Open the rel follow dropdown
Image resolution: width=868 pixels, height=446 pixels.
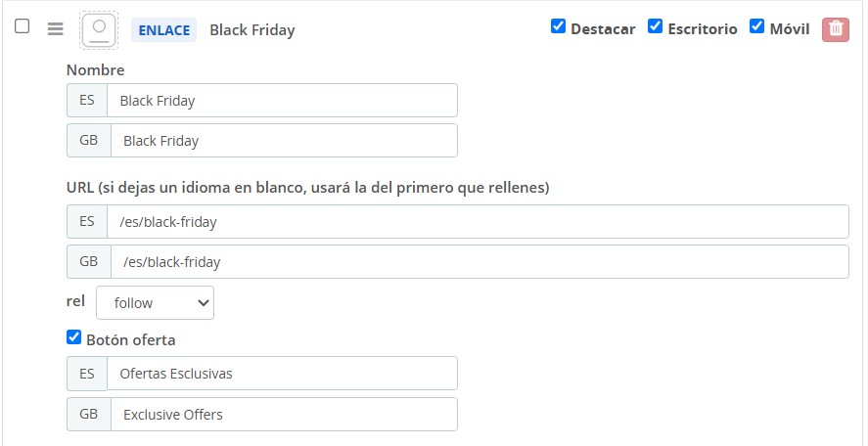(x=155, y=302)
